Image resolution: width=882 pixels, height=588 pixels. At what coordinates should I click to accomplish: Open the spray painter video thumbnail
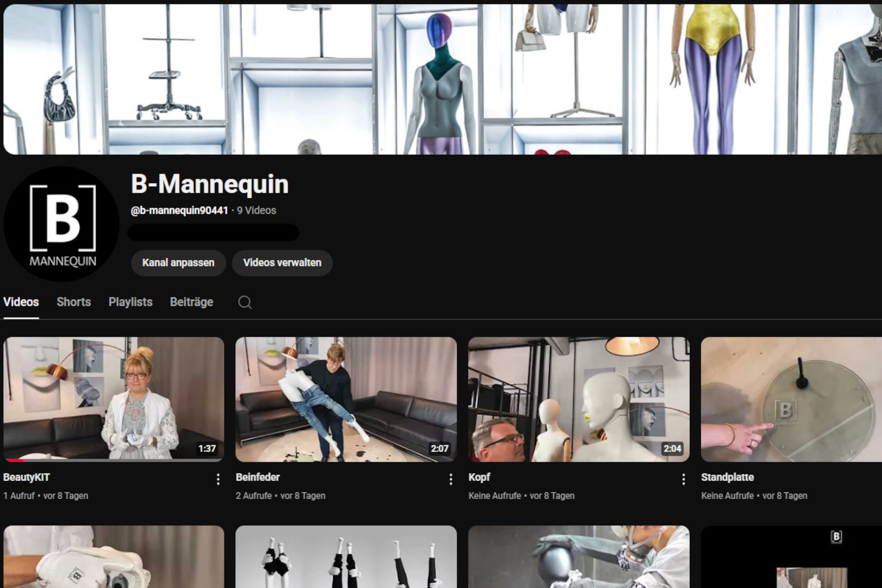(579, 557)
